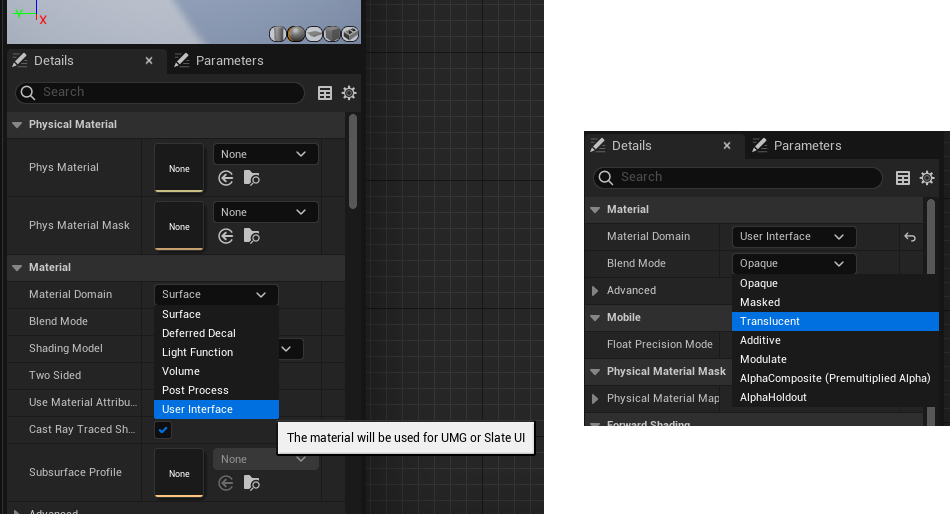950x514 pixels.
Task: Reset Material Domain to its default value
Action: pyautogui.click(x=910, y=237)
